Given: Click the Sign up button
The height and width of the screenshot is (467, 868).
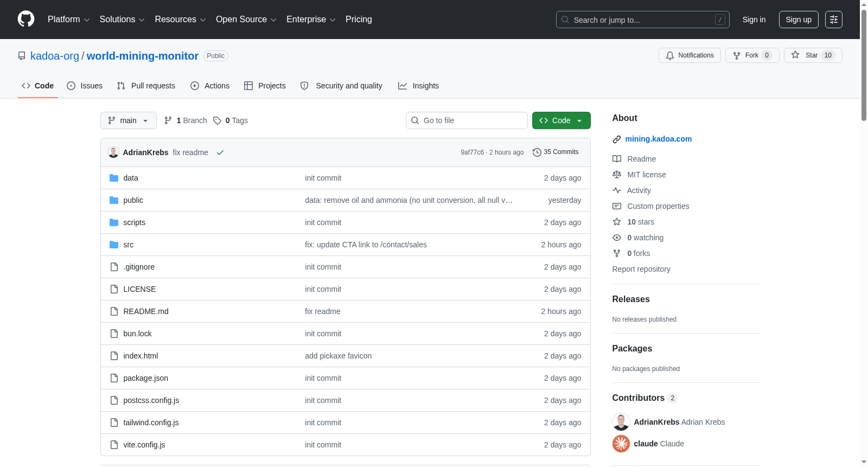Looking at the screenshot, I should tap(799, 20).
